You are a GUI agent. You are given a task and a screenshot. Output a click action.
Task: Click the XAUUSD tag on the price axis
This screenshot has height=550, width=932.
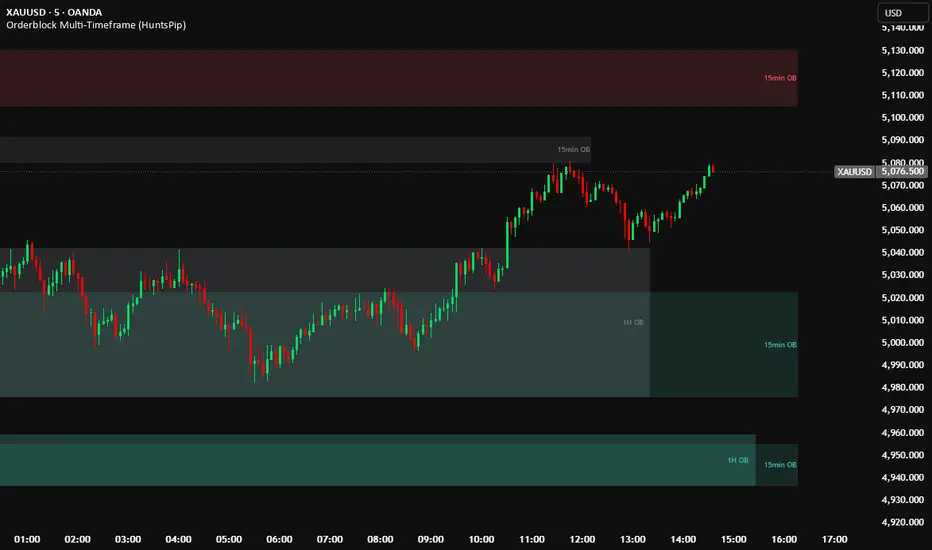(854, 172)
